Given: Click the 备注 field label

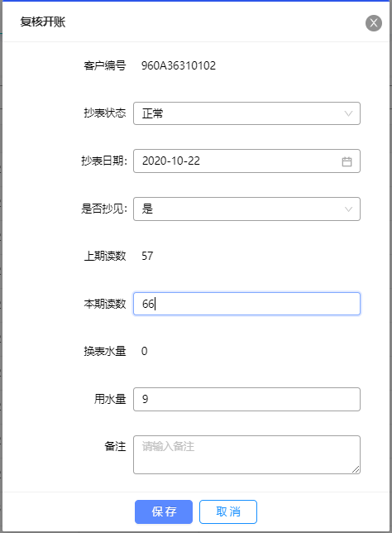Looking at the screenshot, I should coord(115,446).
